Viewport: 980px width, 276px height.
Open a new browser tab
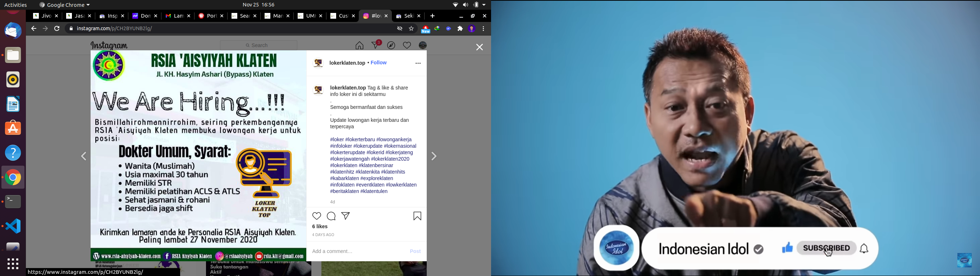tap(432, 16)
